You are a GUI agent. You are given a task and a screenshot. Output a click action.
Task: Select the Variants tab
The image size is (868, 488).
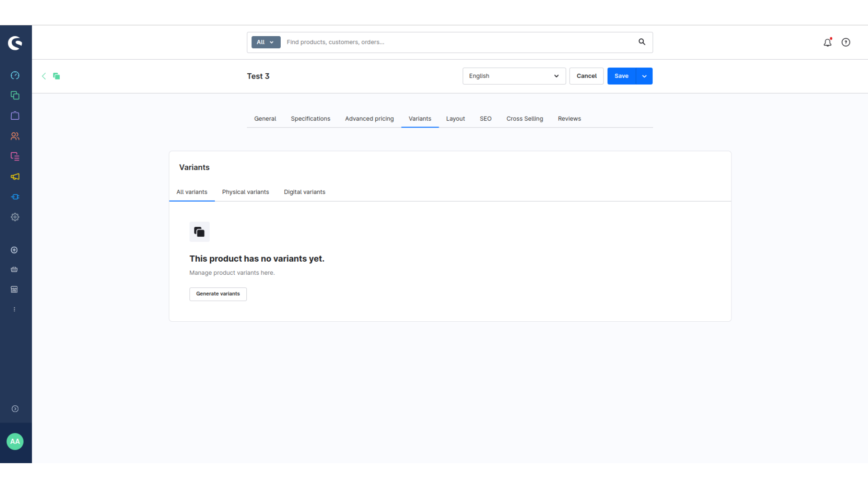coord(420,119)
